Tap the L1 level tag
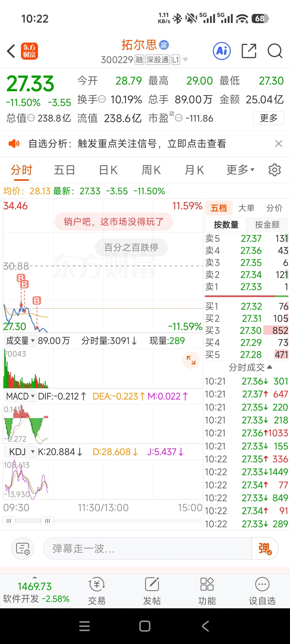Screen dimensions: 290x644 point(176,60)
